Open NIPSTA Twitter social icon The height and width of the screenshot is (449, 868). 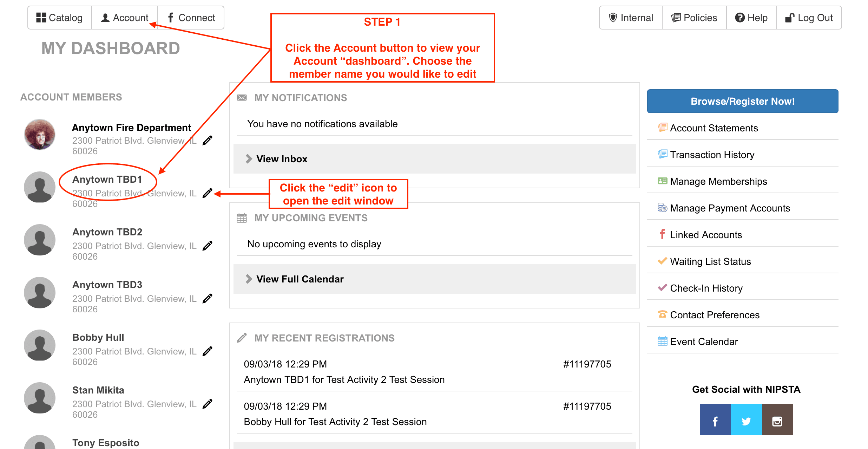coord(746,420)
